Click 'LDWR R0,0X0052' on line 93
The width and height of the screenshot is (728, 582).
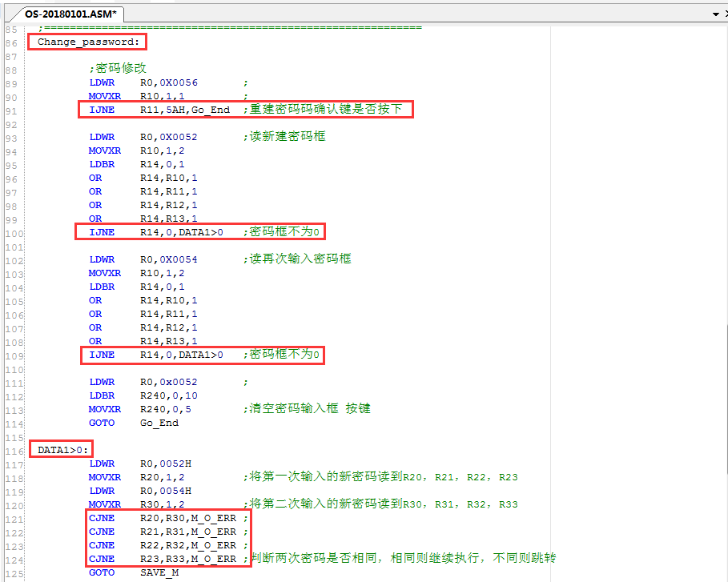143,138
